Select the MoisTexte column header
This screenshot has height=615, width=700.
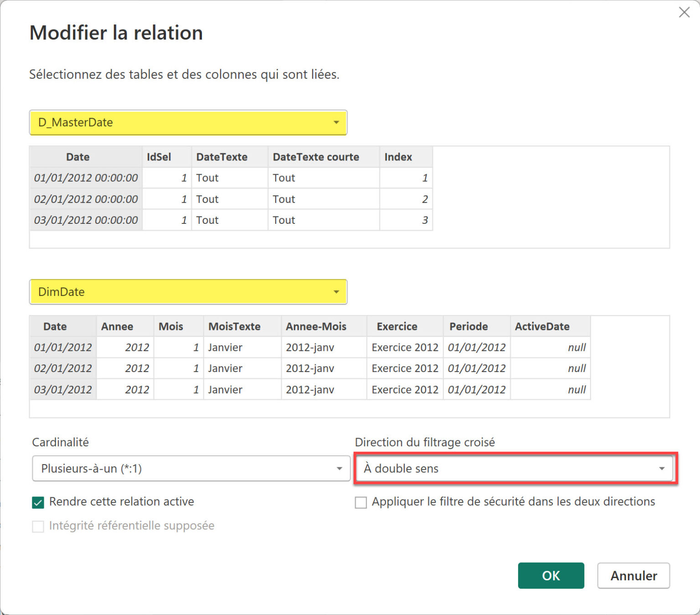[x=234, y=326]
